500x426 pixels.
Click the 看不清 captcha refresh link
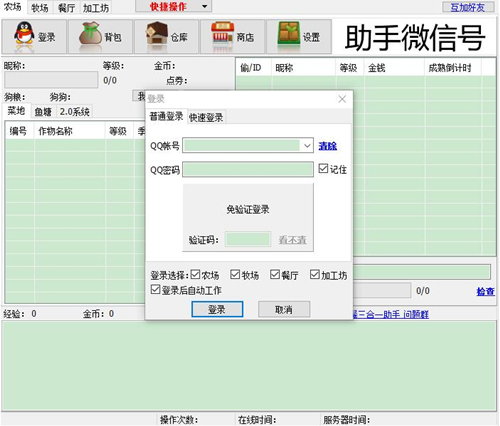pos(292,240)
